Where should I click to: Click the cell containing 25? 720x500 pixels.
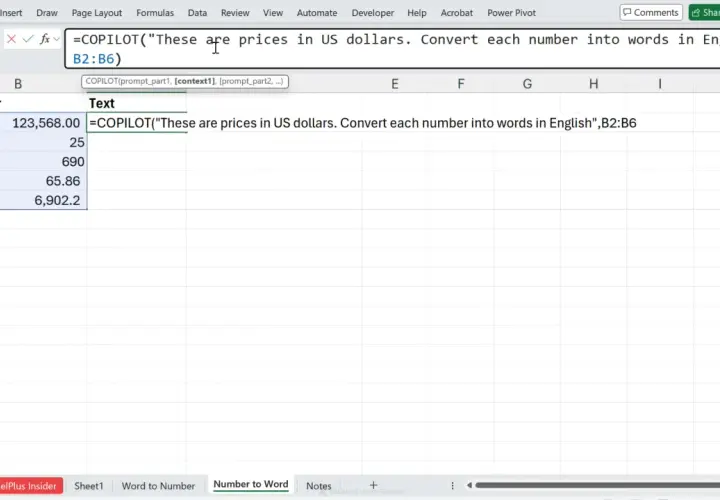(x=43, y=142)
